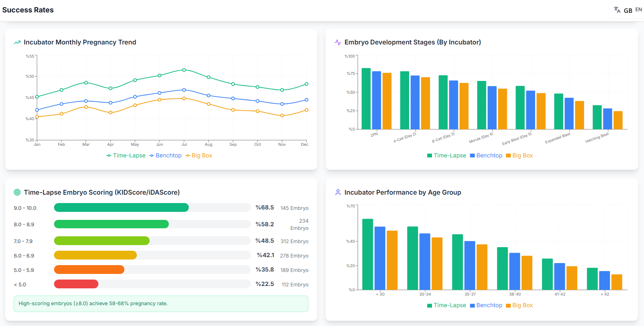644x326 pixels.
Task: Toggle Big Box series in Monthly Pregnancy Trend legend
Action: click(x=198, y=155)
